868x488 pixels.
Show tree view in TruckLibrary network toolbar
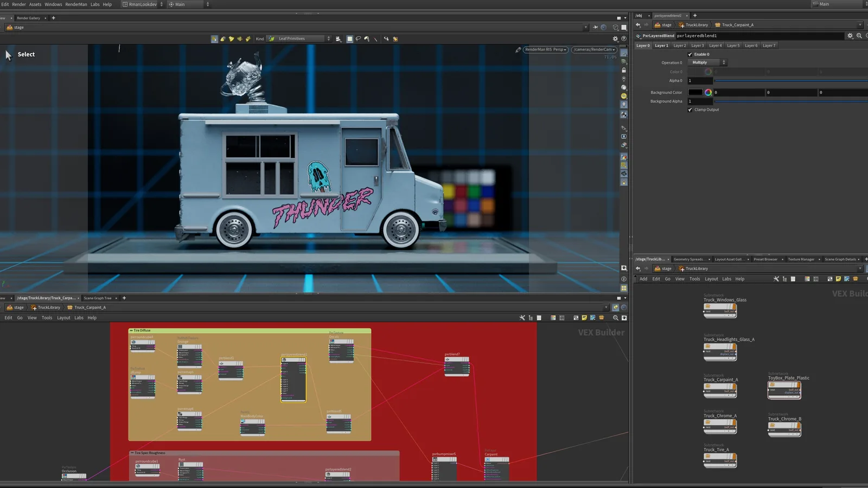tap(784, 279)
